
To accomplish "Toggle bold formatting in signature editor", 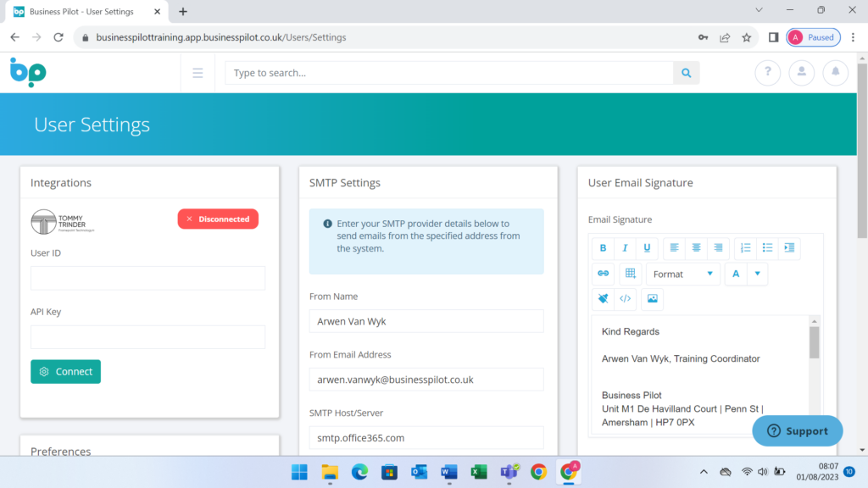I will [603, 248].
